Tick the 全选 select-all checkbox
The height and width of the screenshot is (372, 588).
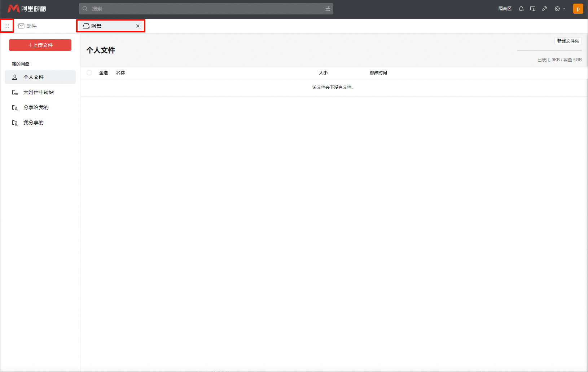coord(89,73)
